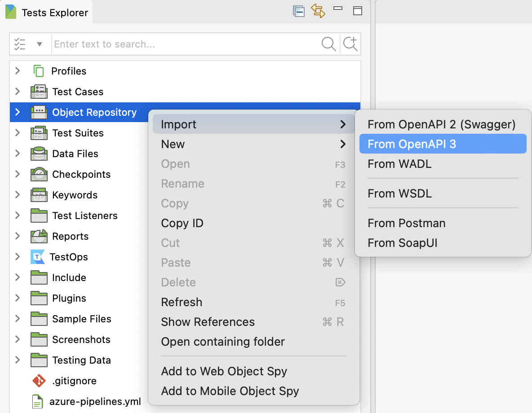Screen dimensions: 532x413
Task: Select From OpenAPI 3 import option
Action: [x=443, y=144]
